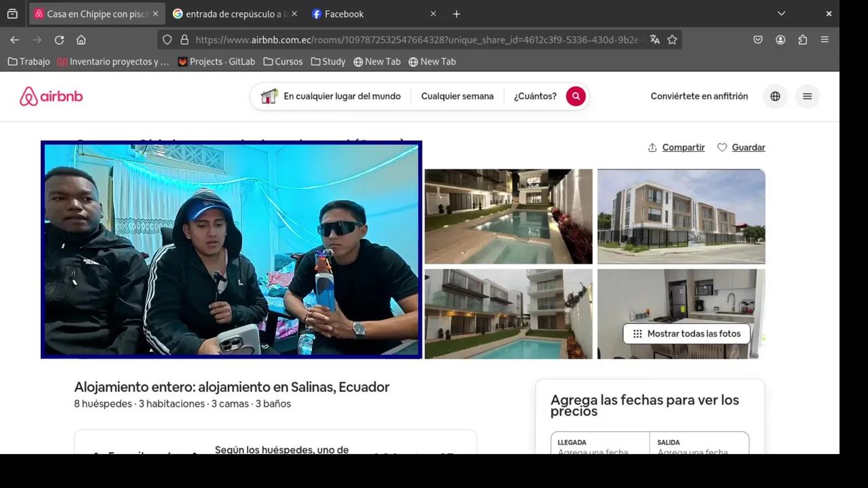Click Mostrar todas las fotos
Image resolution: width=868 pixels, height=488 pixels.
coord(686,333)
